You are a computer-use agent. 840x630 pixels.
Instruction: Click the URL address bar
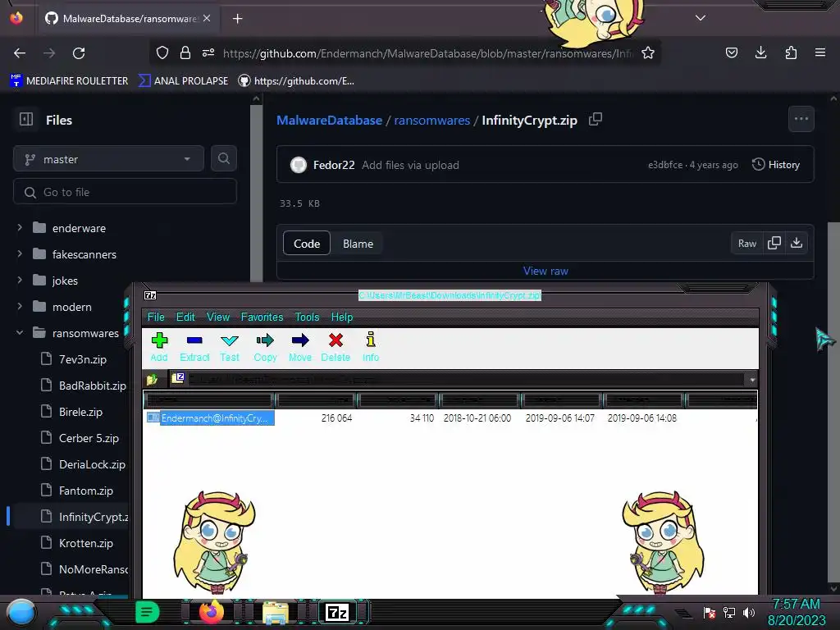427,53
